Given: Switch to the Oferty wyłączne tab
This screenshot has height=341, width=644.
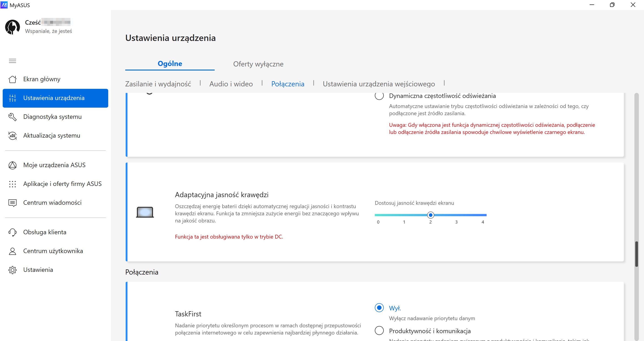Looking at the screenshot, I should pyautogui.click(x=258, y=64).
